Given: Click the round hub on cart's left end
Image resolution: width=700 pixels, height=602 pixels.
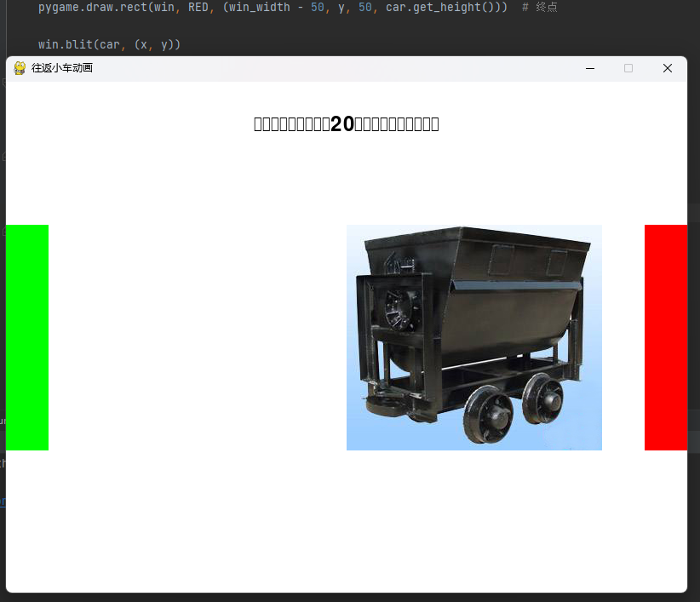Looking at the screenshot, I should [398, 310].
